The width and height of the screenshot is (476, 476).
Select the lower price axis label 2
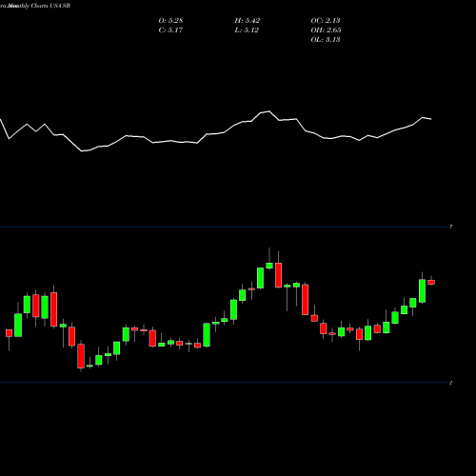click(450, 383)
